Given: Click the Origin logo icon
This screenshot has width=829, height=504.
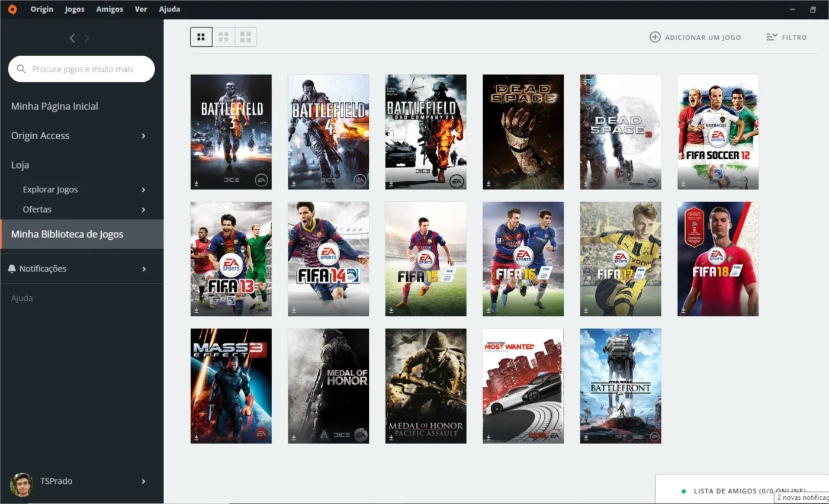Looking at the screenshot, I should [12, 9].
